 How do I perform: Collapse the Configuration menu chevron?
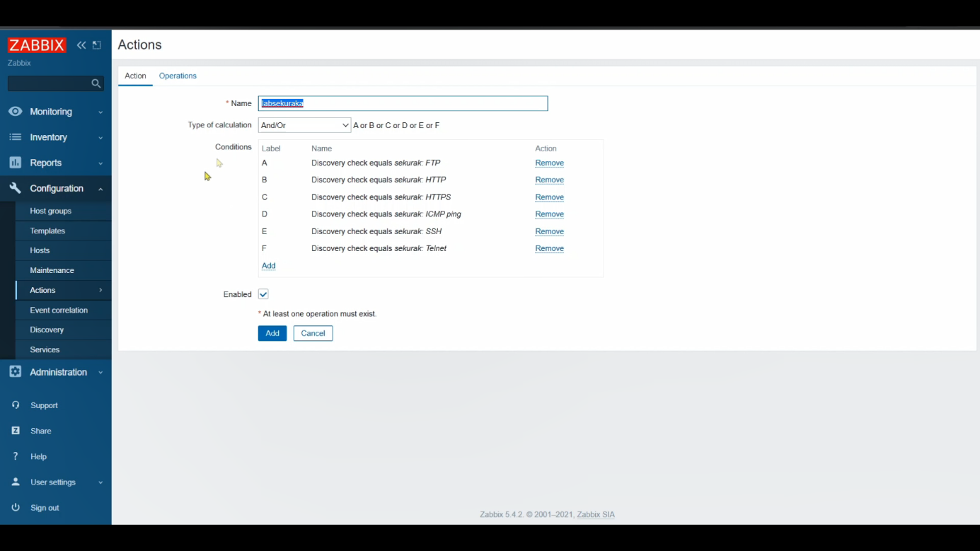(100, 189)
